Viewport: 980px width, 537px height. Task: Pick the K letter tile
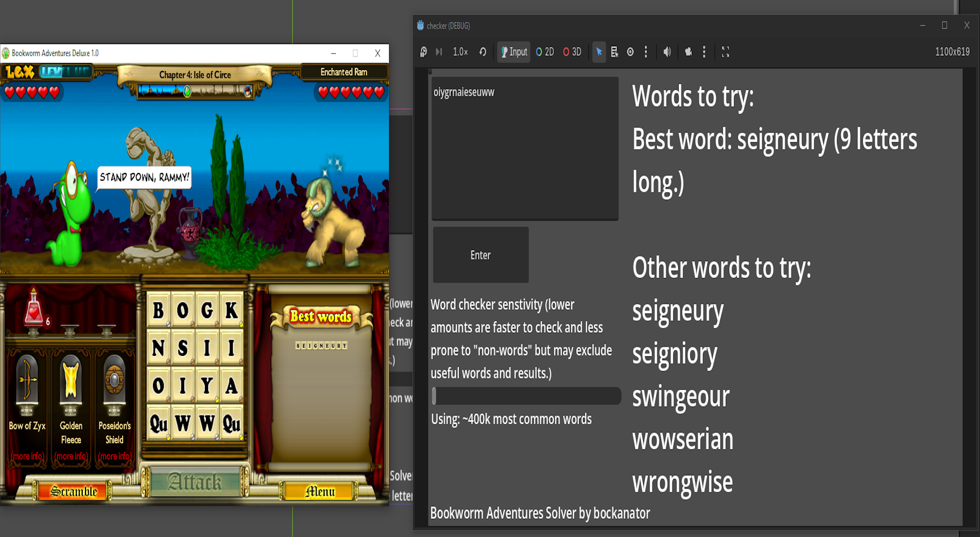(x=231, y=310)
